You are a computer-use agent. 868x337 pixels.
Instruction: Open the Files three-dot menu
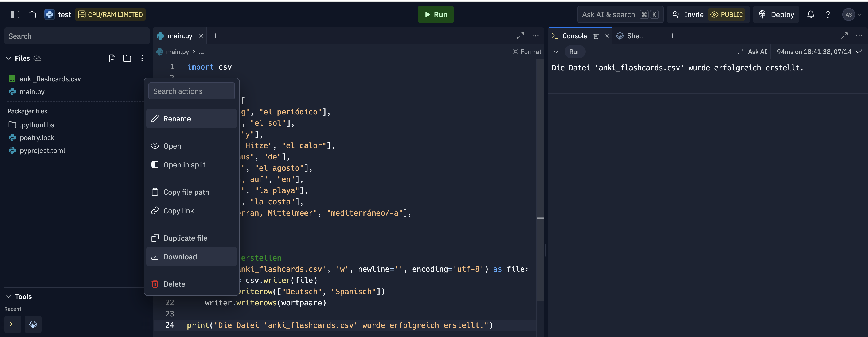pyautogui.click(x=142, y=58)
